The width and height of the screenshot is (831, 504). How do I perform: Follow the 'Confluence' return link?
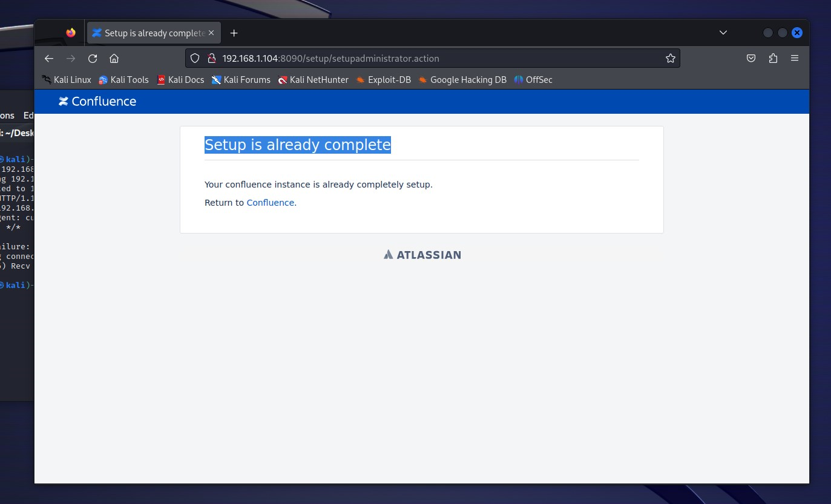270,203
